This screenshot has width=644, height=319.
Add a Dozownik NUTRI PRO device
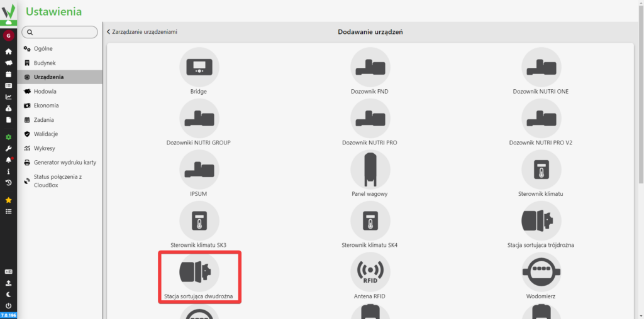click(x=370, y=122)
